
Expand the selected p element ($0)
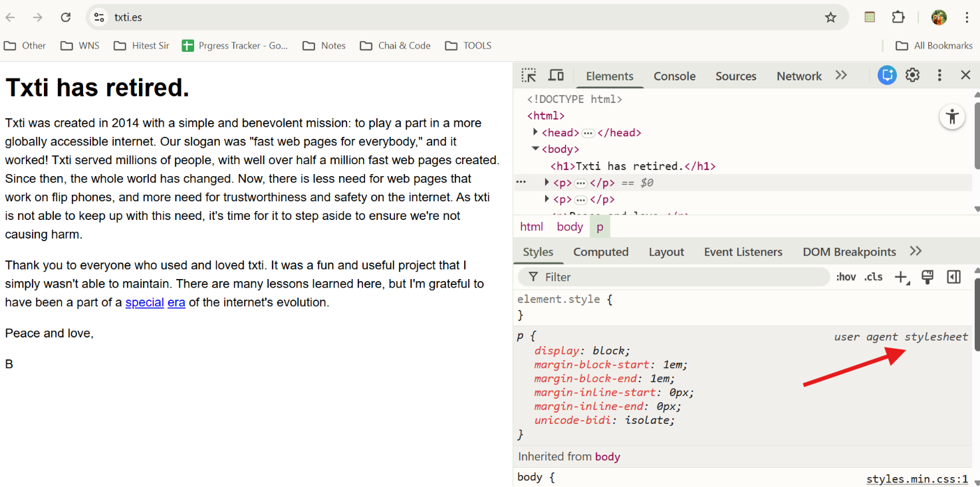tap(547, 182)
